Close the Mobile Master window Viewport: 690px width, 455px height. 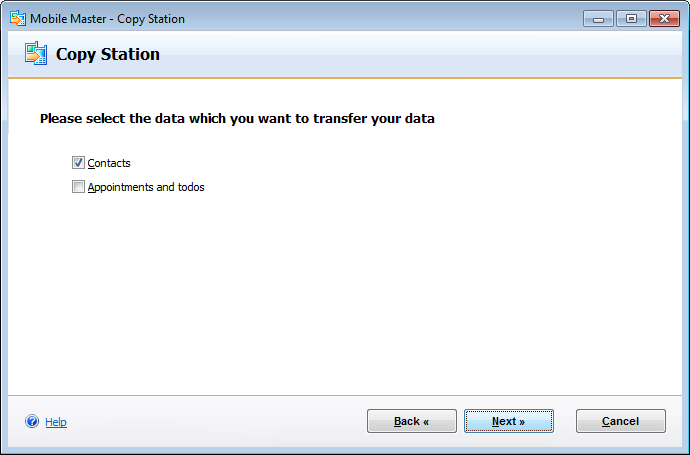point(663,18)
